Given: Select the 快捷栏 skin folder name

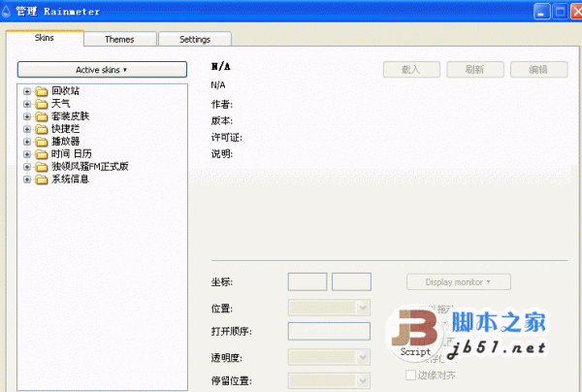Looking at the screenshot, I should pyautogui.click(x=65, y=129).
